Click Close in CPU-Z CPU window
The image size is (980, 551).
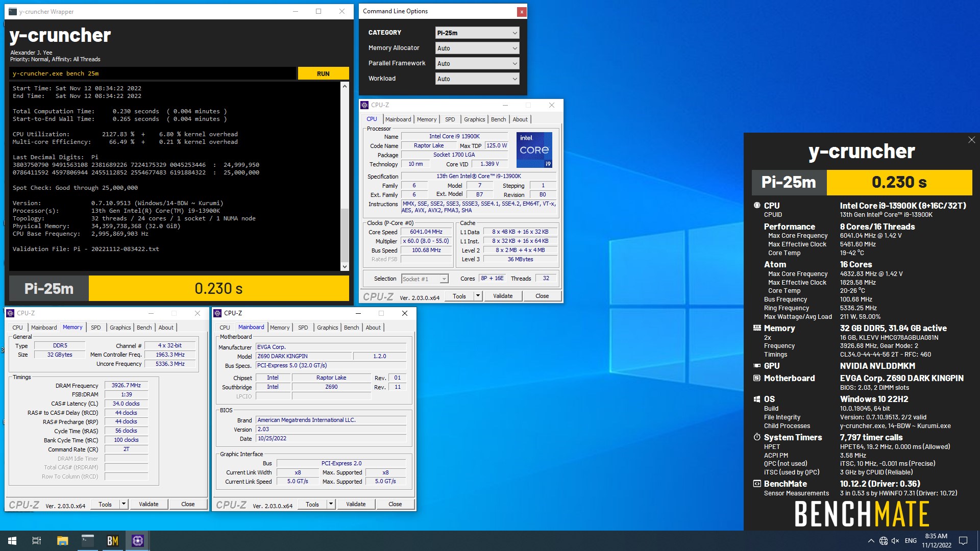click(542, 296)
